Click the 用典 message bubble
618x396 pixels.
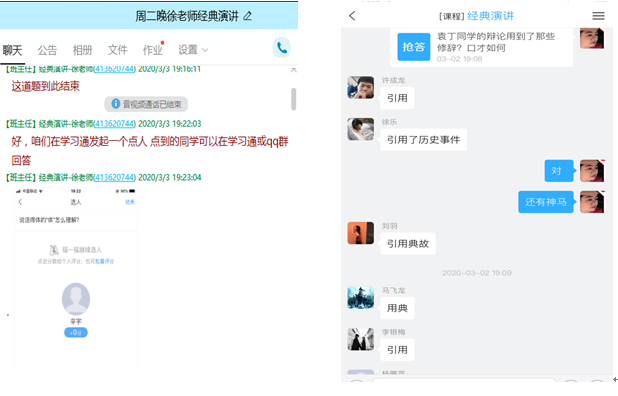[397, 308]
